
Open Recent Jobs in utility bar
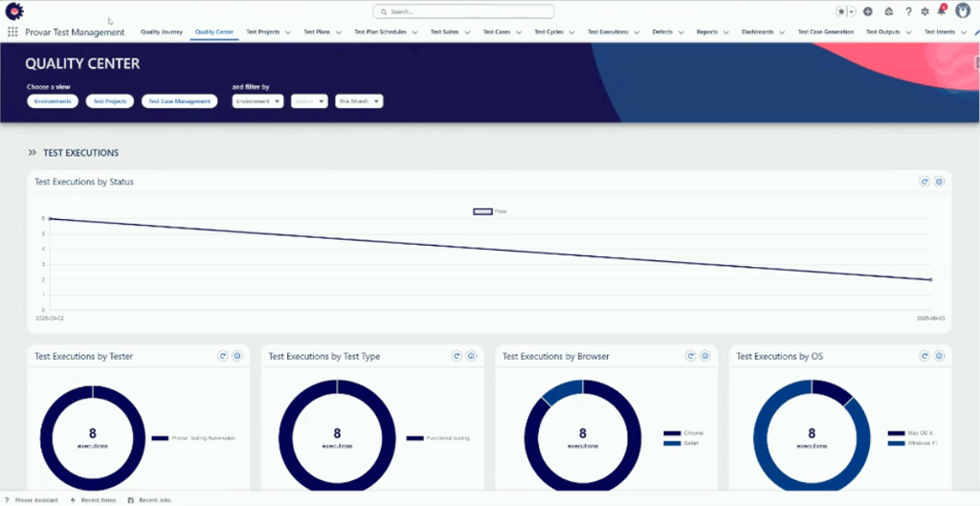148,500
